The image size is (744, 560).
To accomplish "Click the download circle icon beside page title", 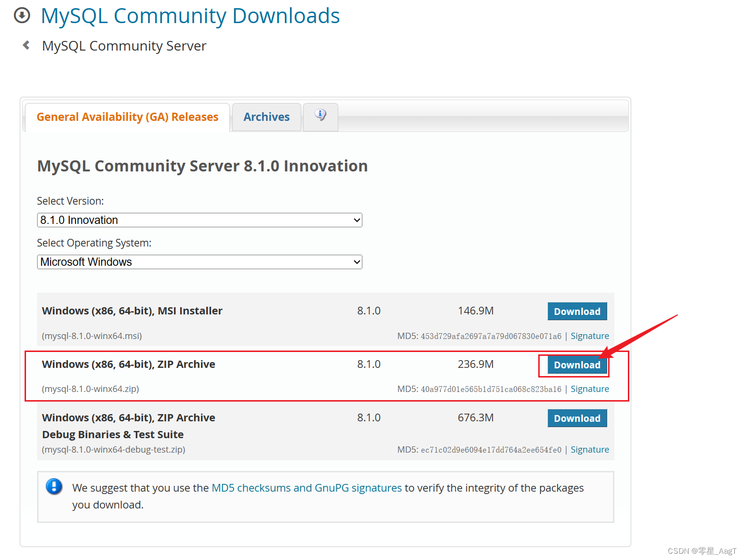I will pos(22,15).
